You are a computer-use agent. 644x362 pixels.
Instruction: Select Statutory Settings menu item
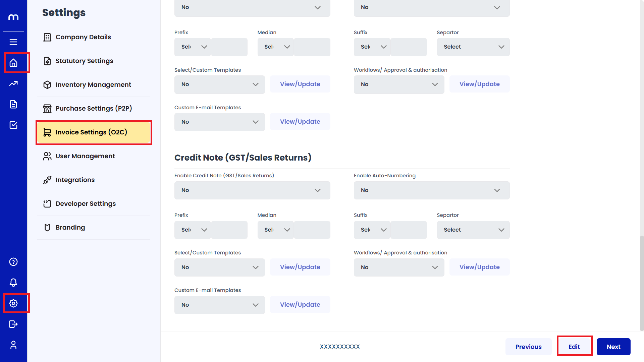click(84, 61)
